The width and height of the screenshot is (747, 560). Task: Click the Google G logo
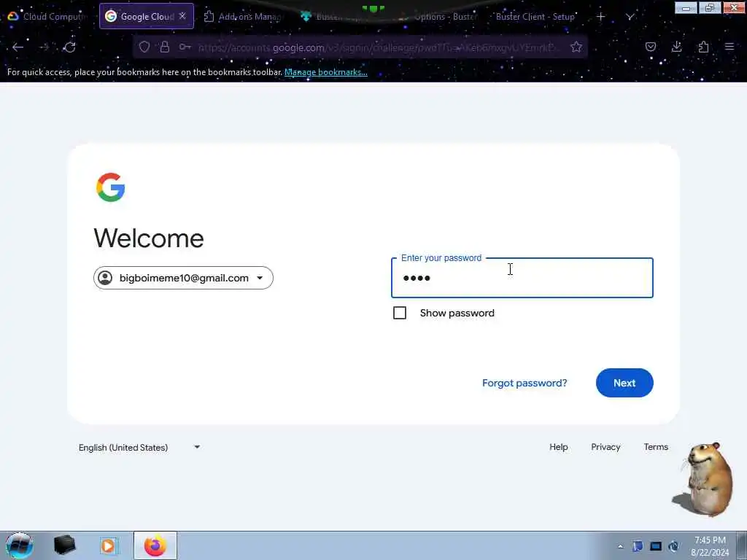click(111, 187)
